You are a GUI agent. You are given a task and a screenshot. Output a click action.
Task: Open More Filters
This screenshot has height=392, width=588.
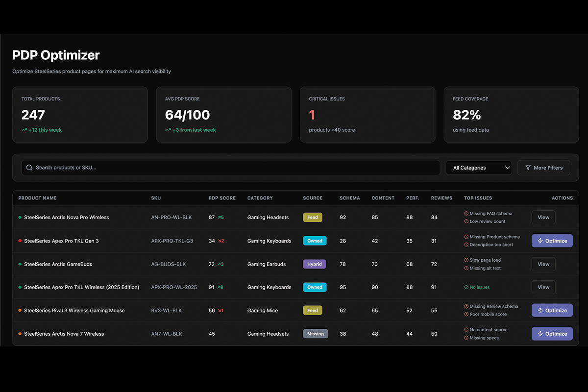coord(543,168)
